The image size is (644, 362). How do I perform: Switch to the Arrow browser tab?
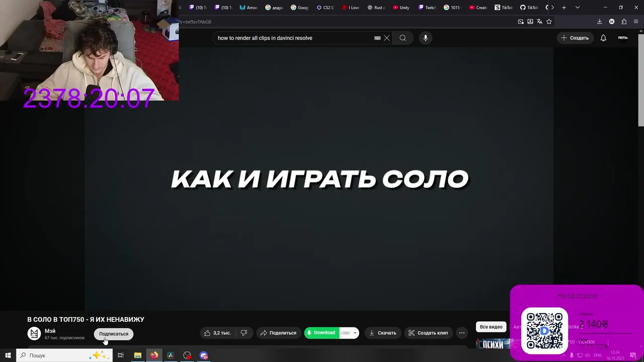coord(249,8)
